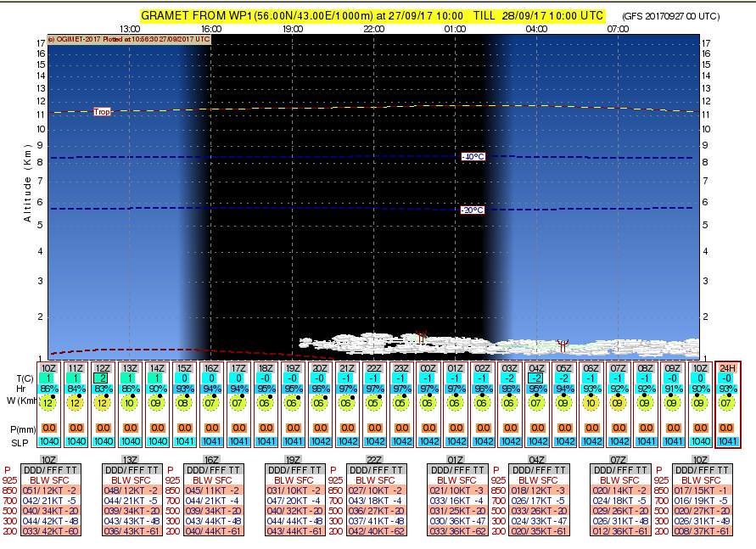Select the wind circle icon in 19Z column
756x549 pixels.
point(293,403)
